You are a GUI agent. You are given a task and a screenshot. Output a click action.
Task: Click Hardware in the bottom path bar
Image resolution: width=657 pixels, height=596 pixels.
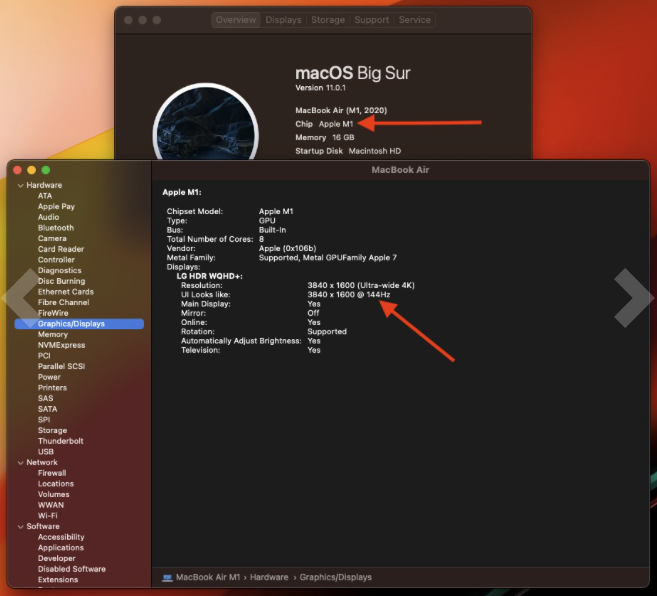tap(269, 578)
